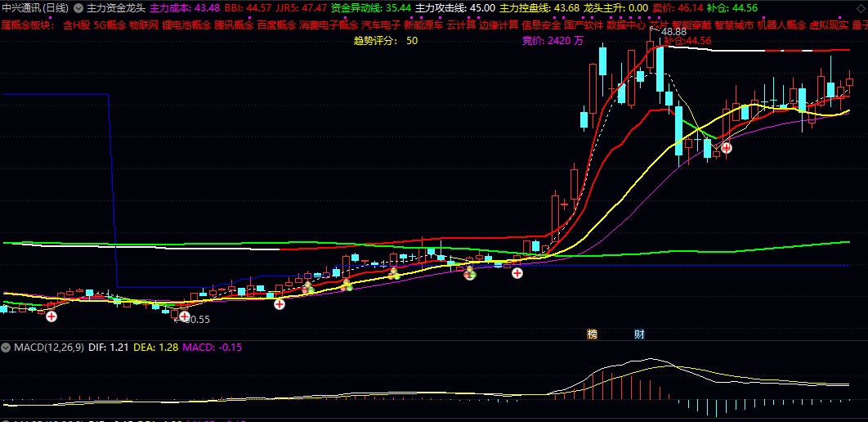
Task: Click the 卖价: 46.14 label
Action: (x=678, y=8)
